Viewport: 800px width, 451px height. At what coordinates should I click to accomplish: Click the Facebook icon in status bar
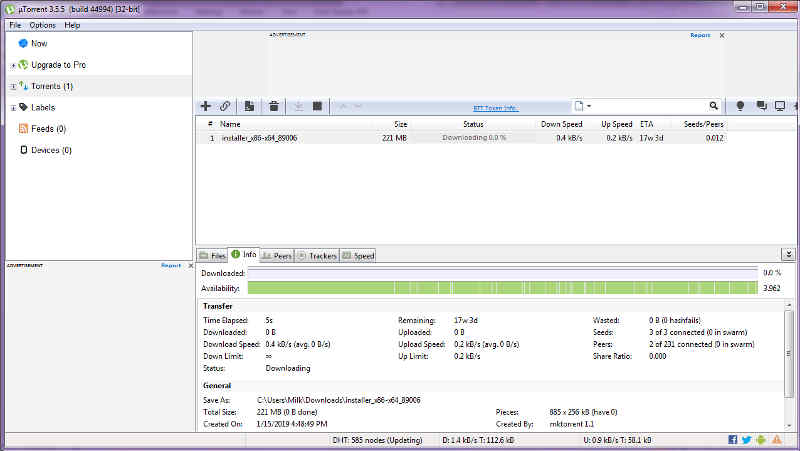(732, 439)
